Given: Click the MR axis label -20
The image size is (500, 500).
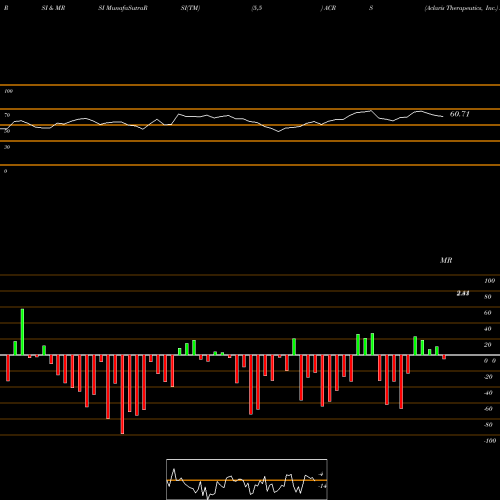Looking at the screenshot, I should 488,377.
